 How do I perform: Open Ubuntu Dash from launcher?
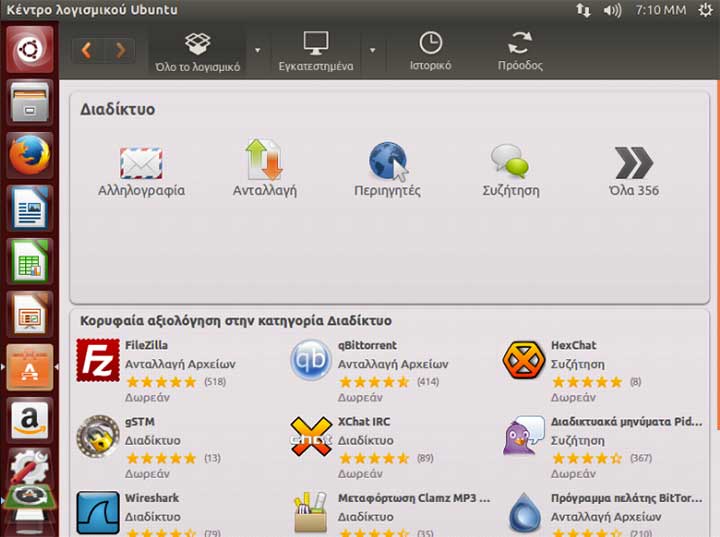[30, 49]
